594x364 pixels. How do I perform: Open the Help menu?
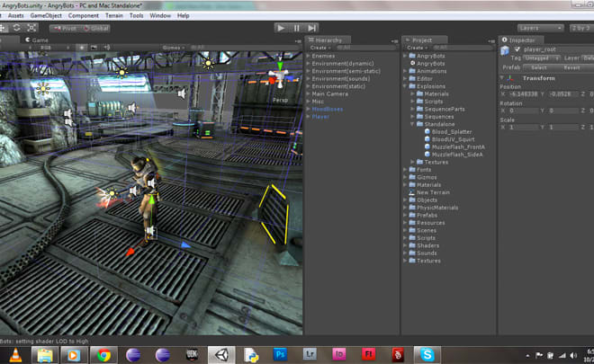coord(183,15)
